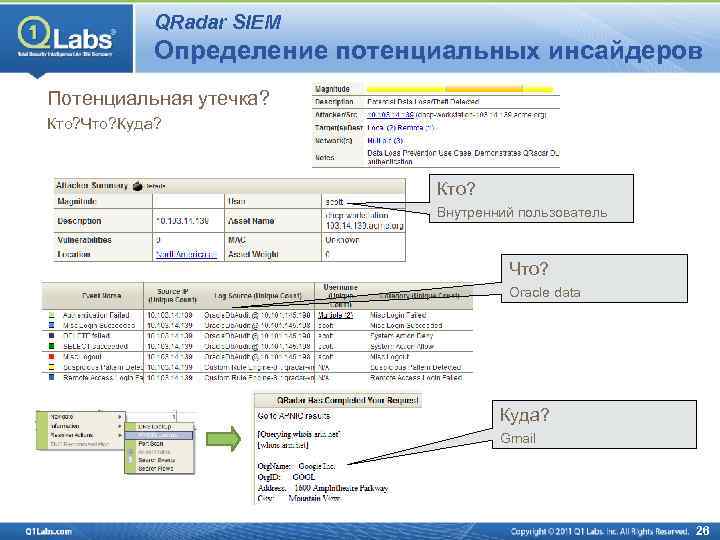720x540 pixels.
Task: Choose the highlighted WHOIS Lookup entry
Action: click(159, 435)
